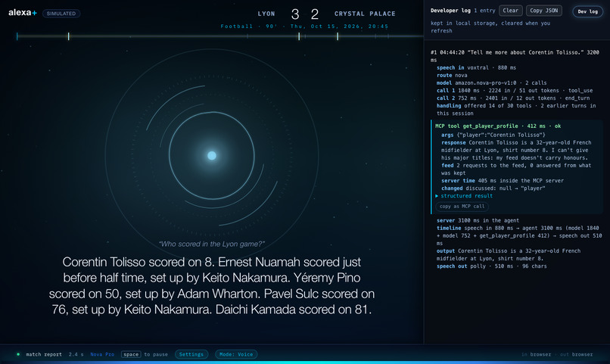
Task: Click the space key hint to pause
Action: point(131,354)
